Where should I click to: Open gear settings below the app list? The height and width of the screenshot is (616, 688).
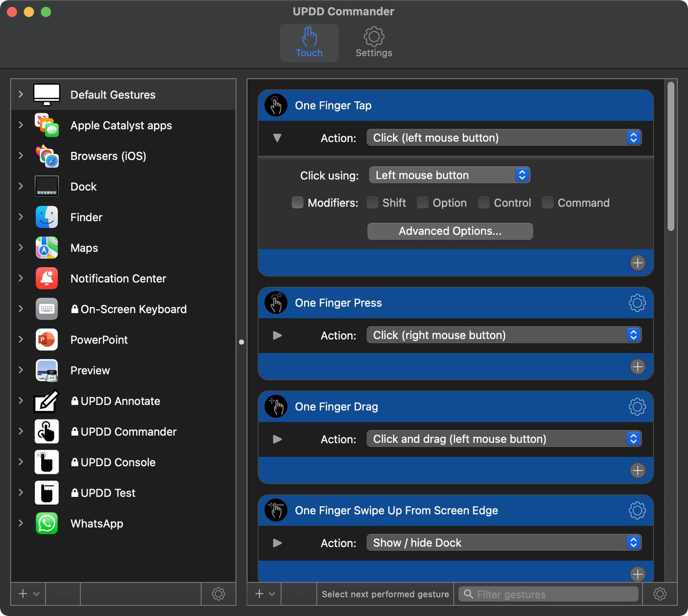pos(218,594)
